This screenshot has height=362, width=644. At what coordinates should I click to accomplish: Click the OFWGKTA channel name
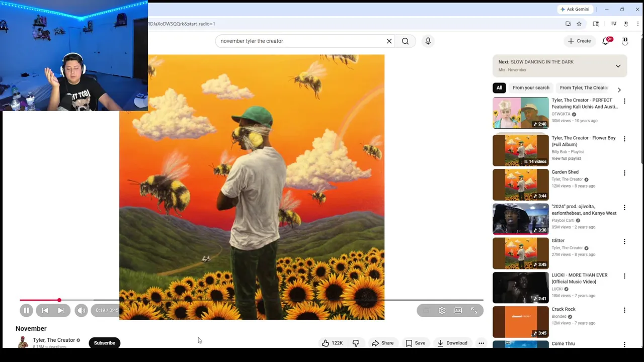tap(561, 114)
